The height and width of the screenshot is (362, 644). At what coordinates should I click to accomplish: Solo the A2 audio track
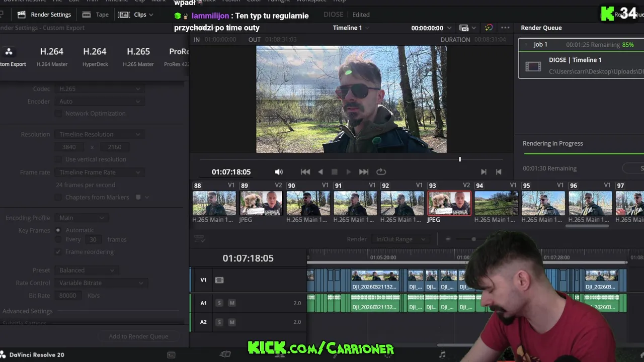click(x=219, y=322)
